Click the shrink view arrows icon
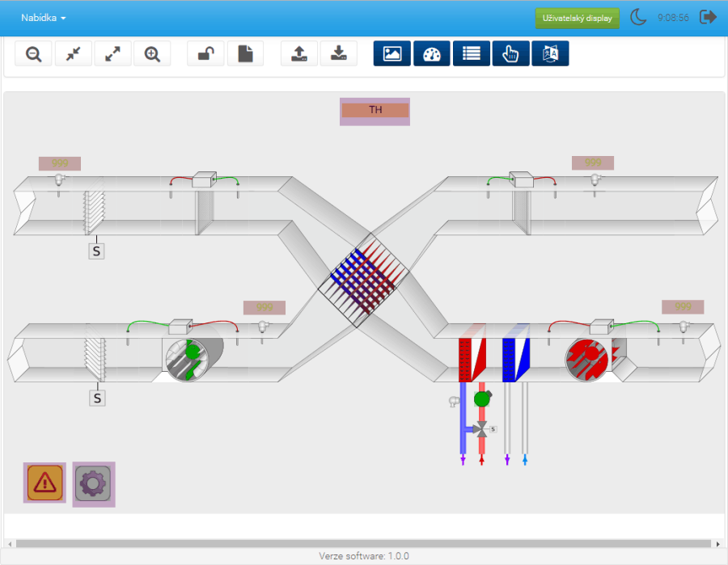 tap(74, 54)
